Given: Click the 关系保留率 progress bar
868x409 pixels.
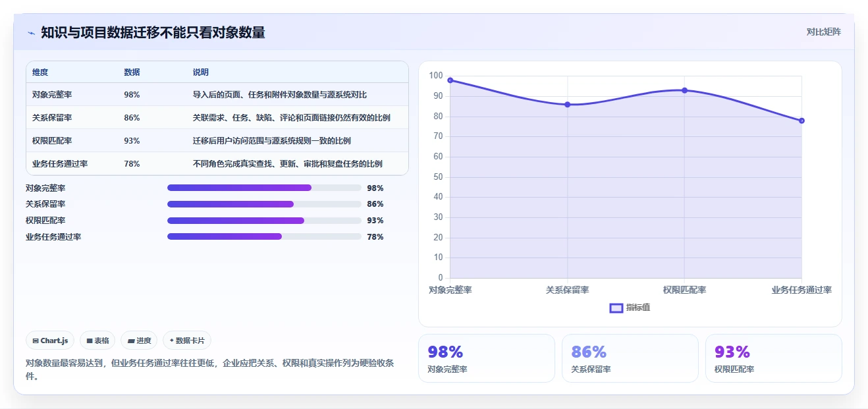Looking at the screenshot, I should click(x=264, y=204).
